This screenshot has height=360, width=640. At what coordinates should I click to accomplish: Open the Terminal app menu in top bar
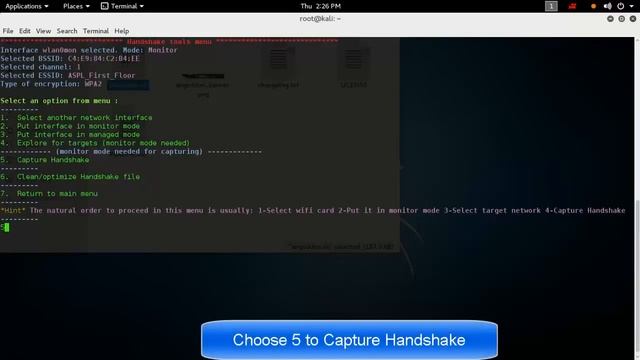122,6
